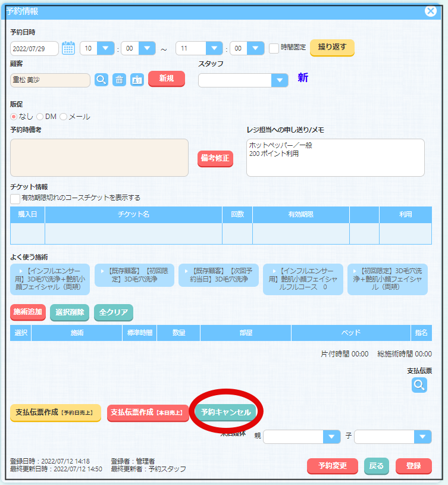Viewport: 448px width, 485px height.
Task: Select the DM radio option
Action: click(x=40, y=117)
